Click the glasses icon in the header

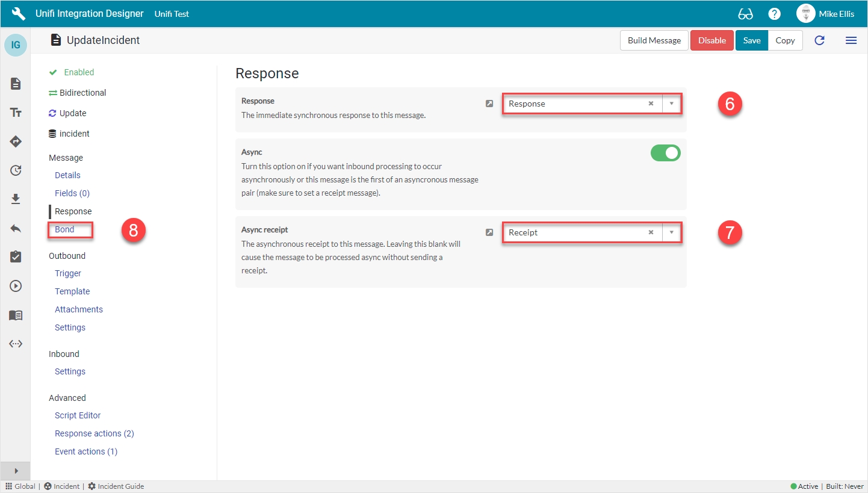click(x=746, y=14)
